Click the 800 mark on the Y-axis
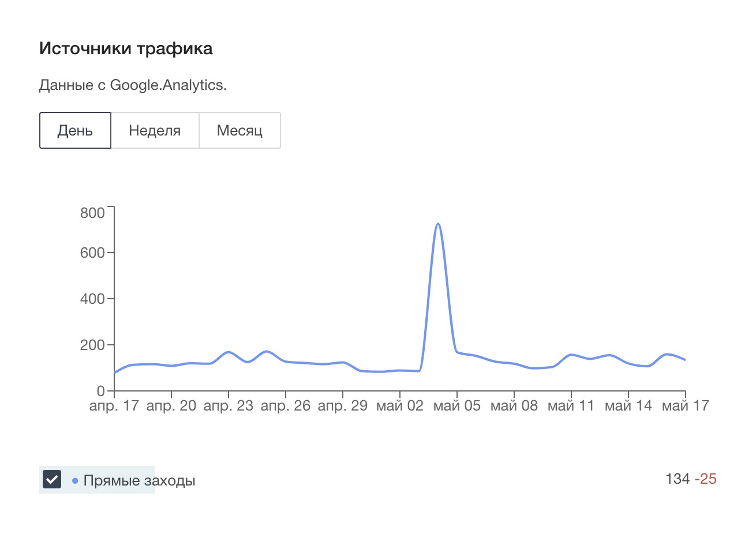Image resolution: width=756 pixels, height=542 pixels. 92,213
